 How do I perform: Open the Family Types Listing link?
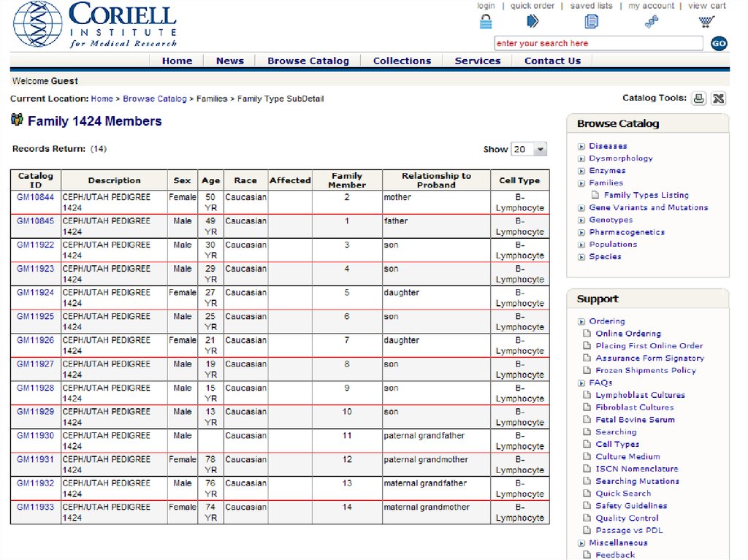tap(646, 195)
